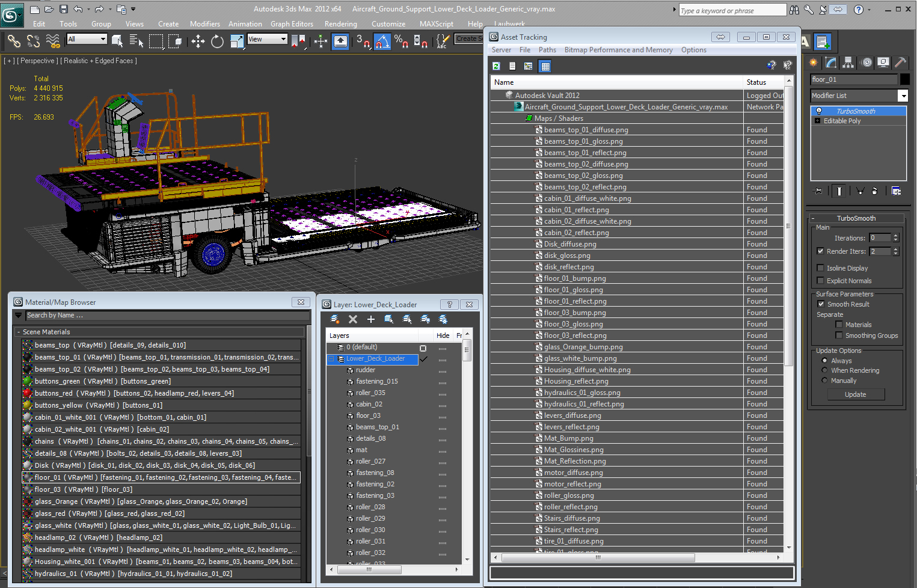Screen dimensions: 917x588
Task: Toggle the Percent Snap icon
Action: pos(402,41)
